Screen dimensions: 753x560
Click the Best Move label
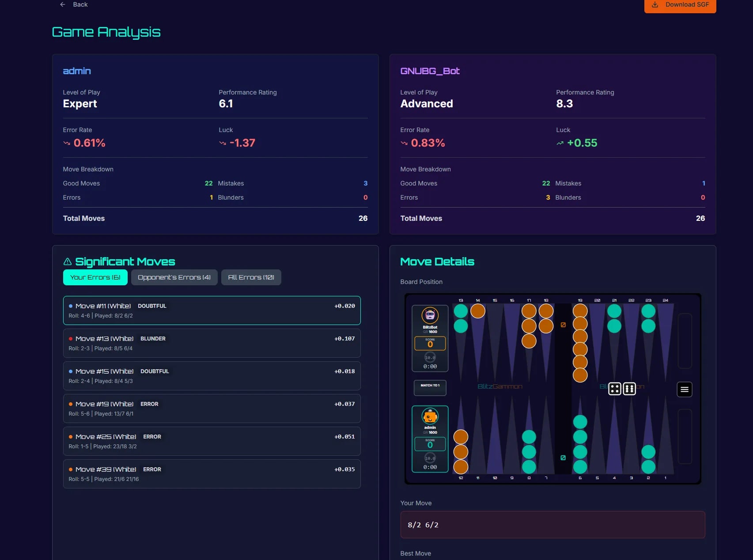(x=416, y=553)
